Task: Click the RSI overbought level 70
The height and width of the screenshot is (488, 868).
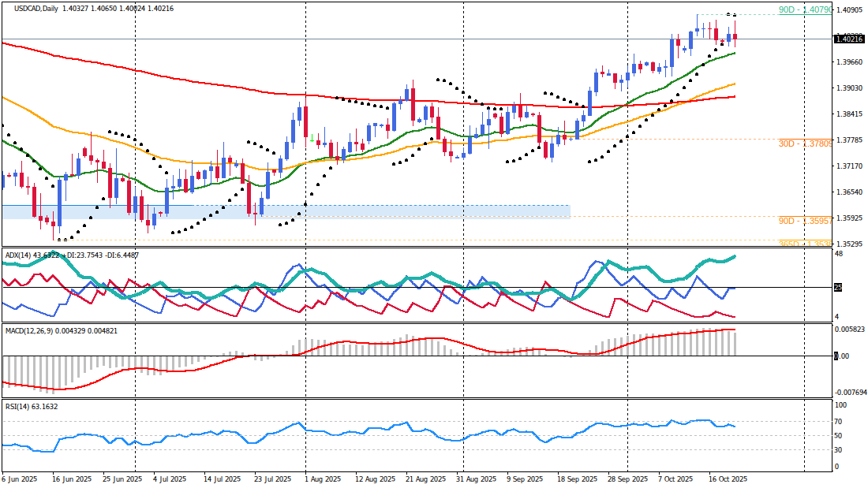Action: [839, 422]
